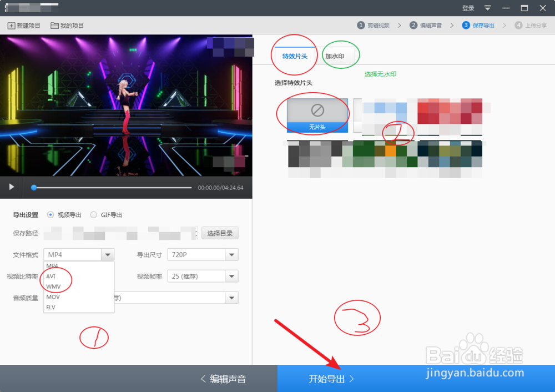The height and width of the screenshot is (392, 555).
Task: Click the 开始导出 start export button
Action: click(x=331, y=379)
